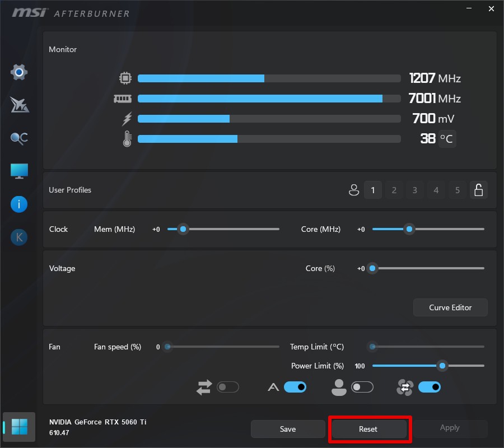The height and width of the screenshot is (448, 504).
Task: Disable the auto fan toggle
Action: coord(295,388)
